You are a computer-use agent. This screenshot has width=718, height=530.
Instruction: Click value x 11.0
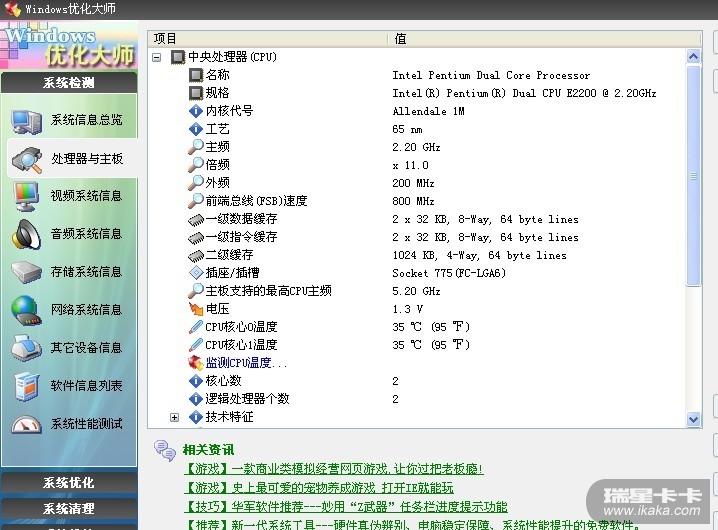pyautogui.click(x=410, y=165)
